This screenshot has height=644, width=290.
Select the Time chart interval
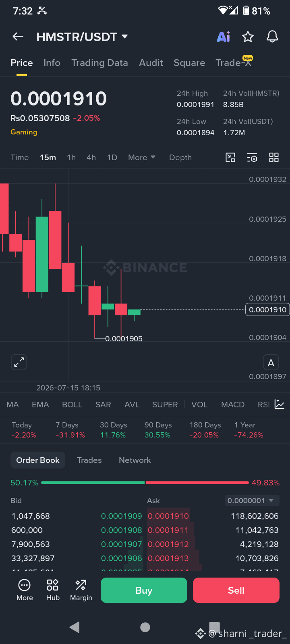pyautogui.click(x=20, y=157)
